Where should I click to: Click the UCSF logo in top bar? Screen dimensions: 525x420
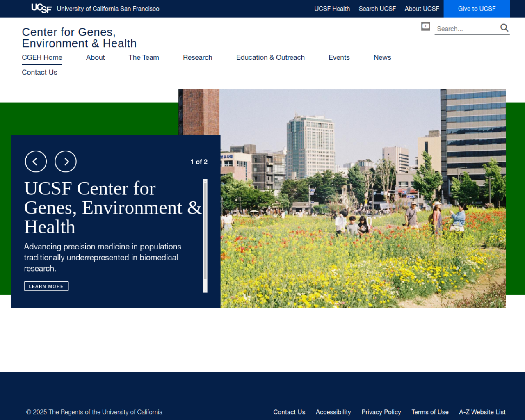tap(41, 8)
